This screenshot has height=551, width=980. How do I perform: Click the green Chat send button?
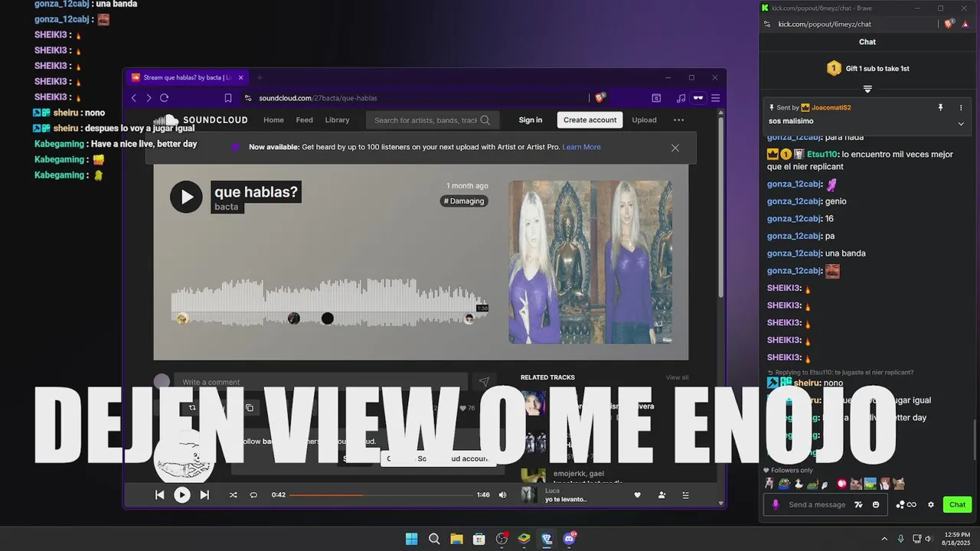958,504
